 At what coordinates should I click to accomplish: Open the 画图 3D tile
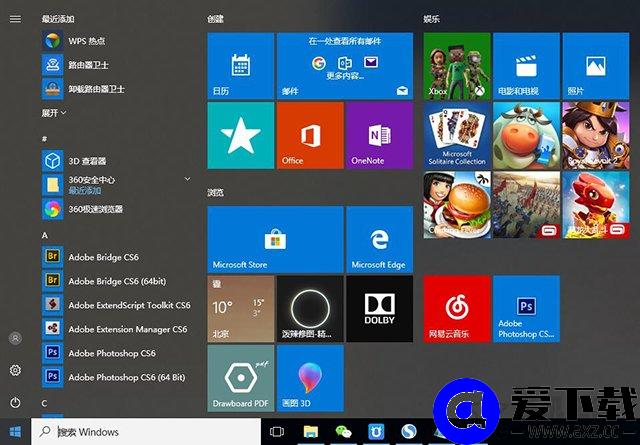coord(310,378)
